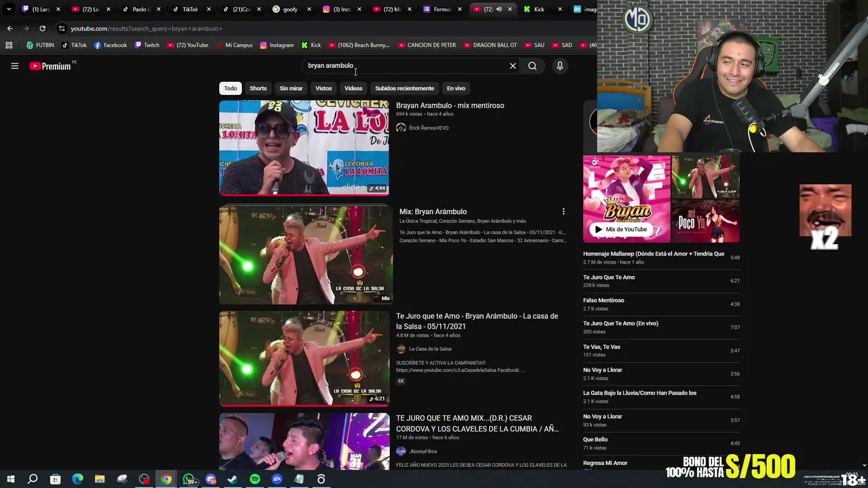Open Windows taskbar search
Viewport: 868px width, 488px height.
pyautogui.click(x=33, y=479)
